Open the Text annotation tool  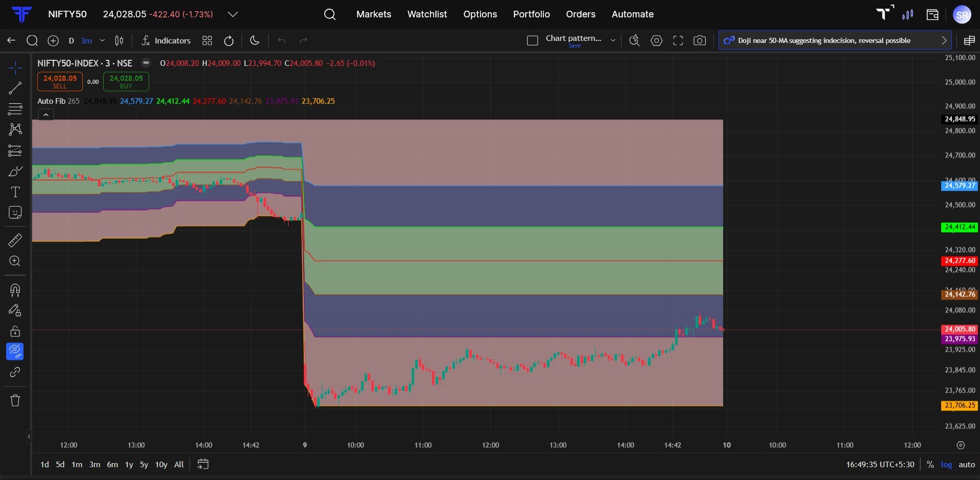(15, 192)
